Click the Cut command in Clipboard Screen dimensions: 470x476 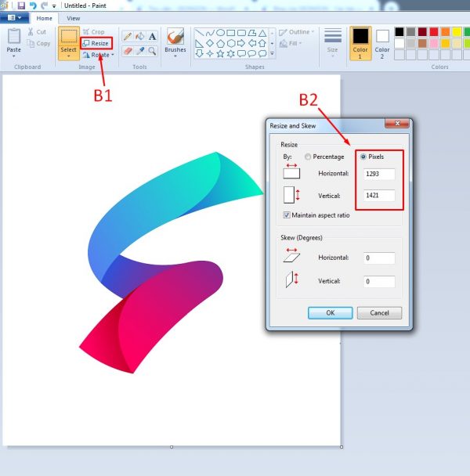tap(37, 31)
